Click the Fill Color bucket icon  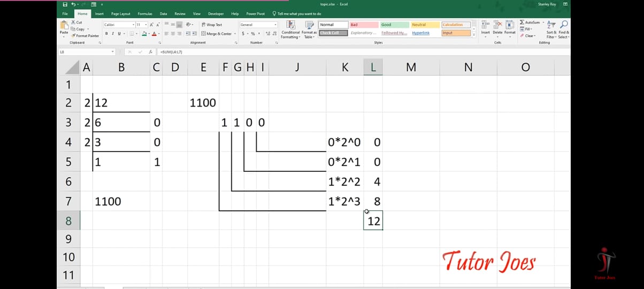tap(144, 34)
